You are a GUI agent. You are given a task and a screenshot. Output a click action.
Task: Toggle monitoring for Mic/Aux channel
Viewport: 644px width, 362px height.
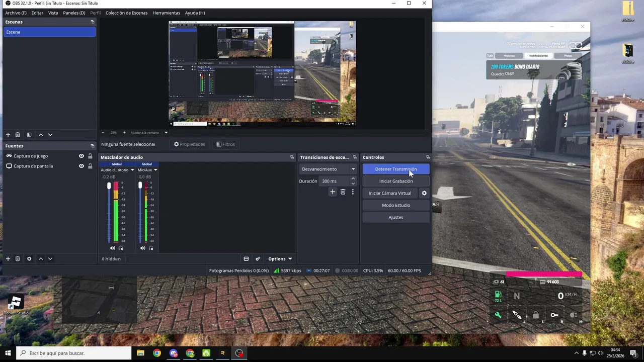tap(151, 248)
